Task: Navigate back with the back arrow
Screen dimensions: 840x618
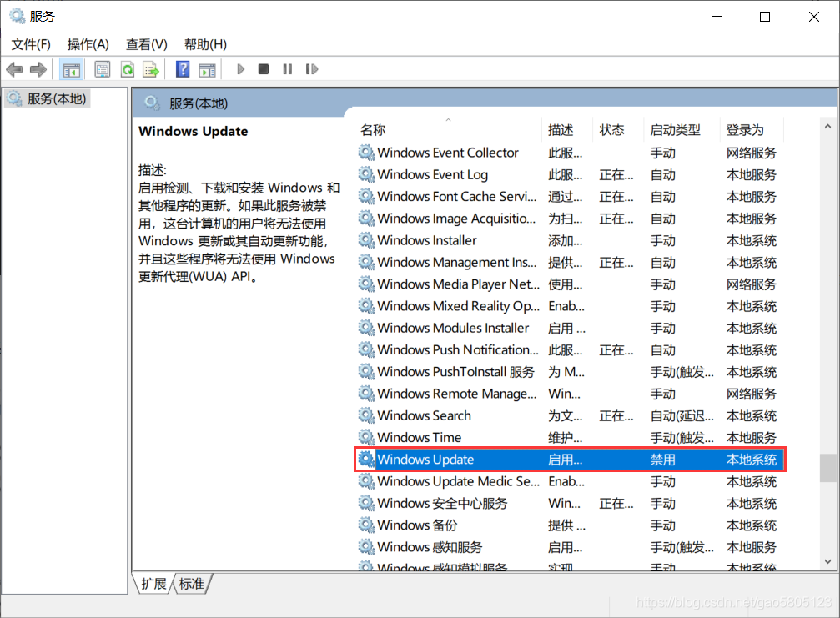Action: click(14, 69)
